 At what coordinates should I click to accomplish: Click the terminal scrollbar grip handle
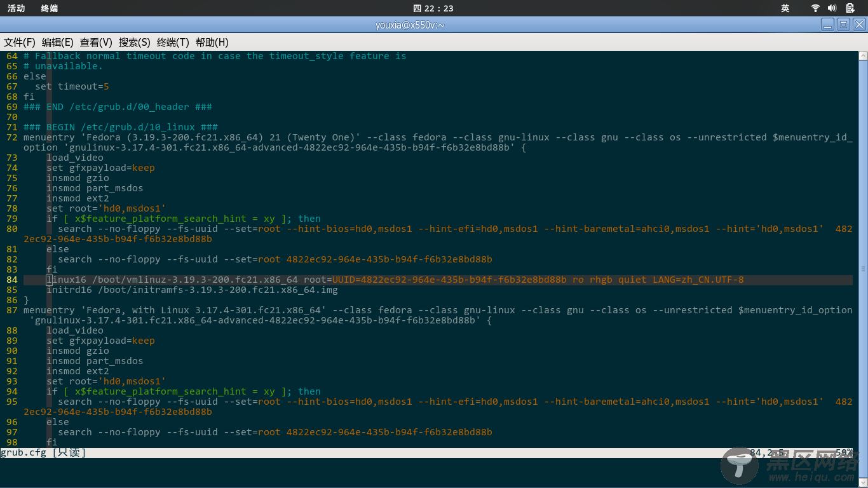tap(863, 269)
